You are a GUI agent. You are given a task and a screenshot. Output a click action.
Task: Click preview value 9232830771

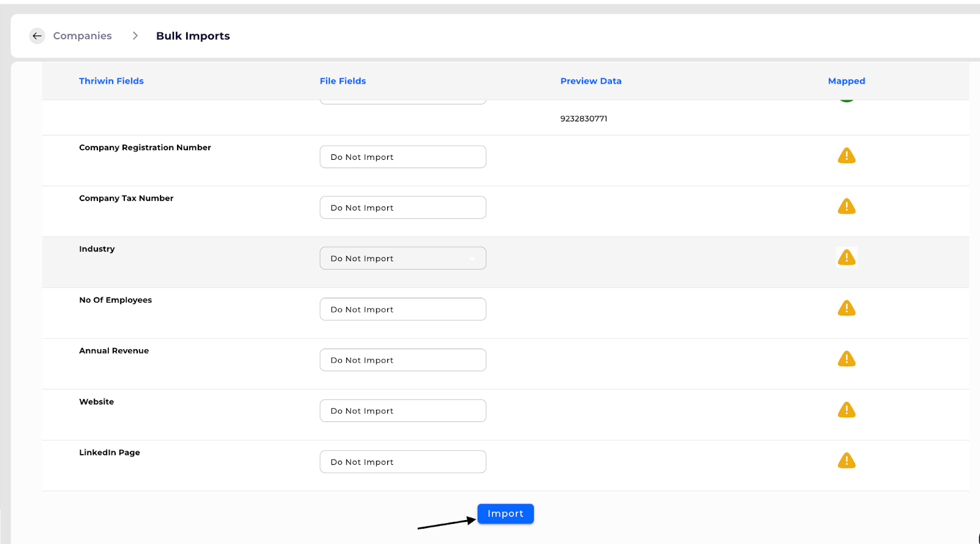[584, 119]
